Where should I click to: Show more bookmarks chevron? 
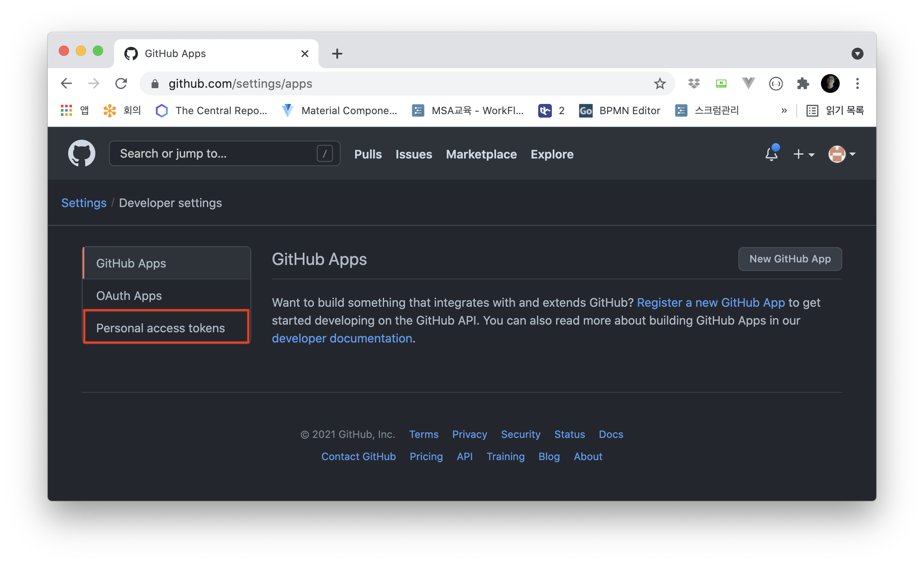784,111
